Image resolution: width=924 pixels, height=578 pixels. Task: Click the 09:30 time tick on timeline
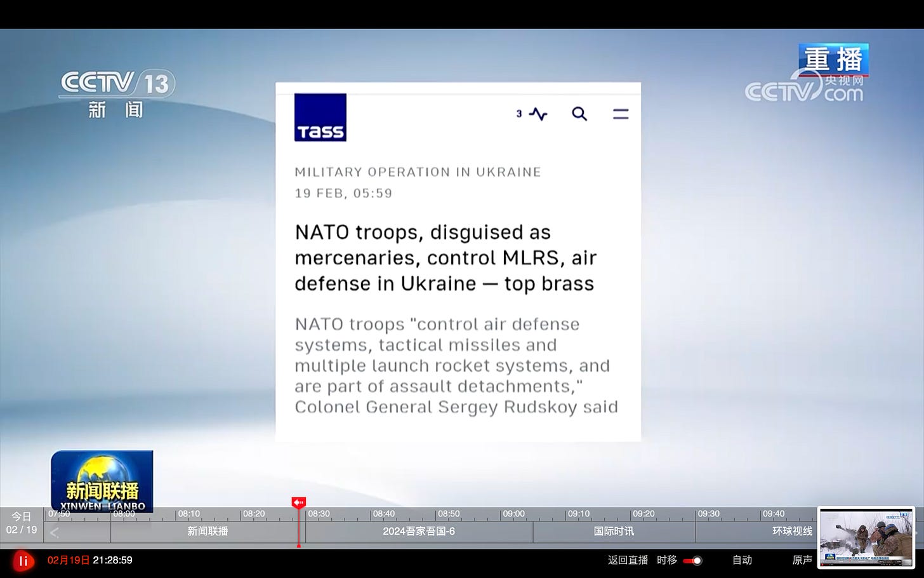(x=708, y=514)
